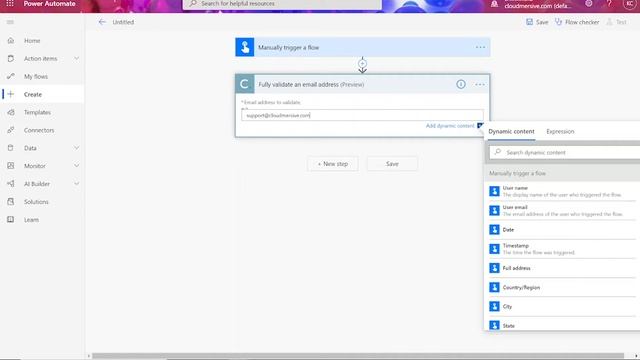
Task: Open ellipsis menu on Fully validate email action
Action: pos(480,84)
